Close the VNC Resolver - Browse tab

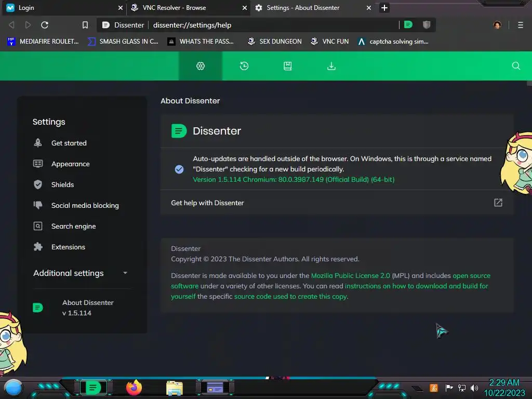tap(245, 7)
